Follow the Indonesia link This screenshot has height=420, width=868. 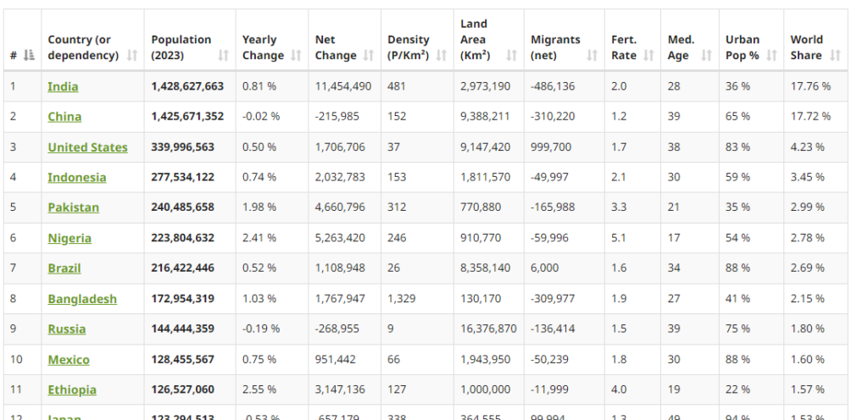tap(76, 177)
